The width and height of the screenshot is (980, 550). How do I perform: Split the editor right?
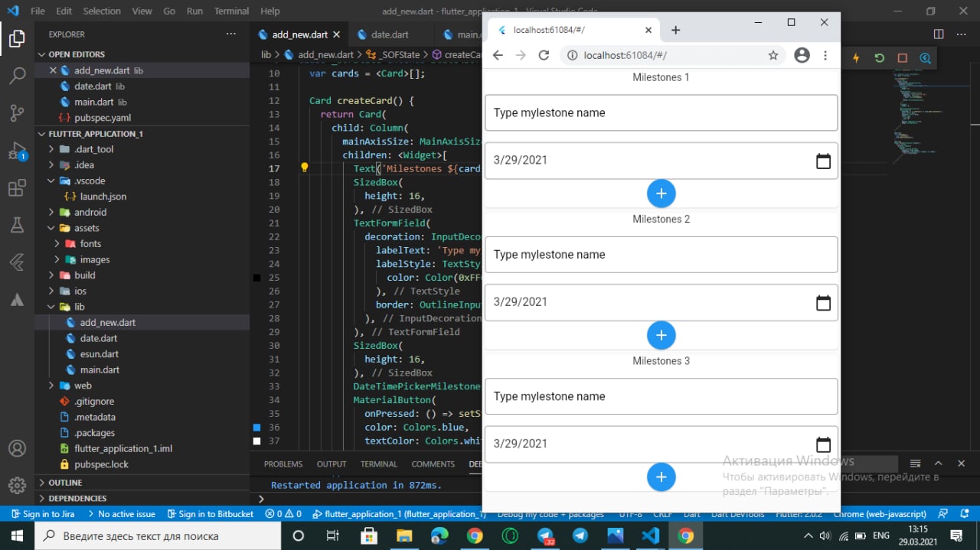pos(939,34)
